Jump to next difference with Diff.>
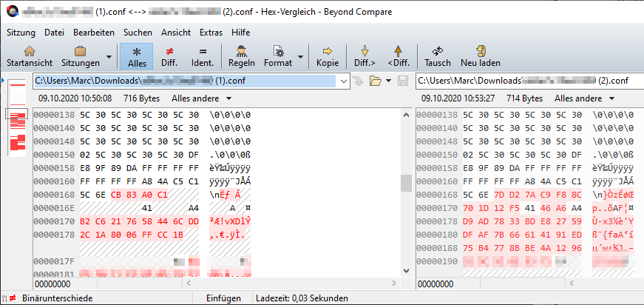This screenshot has width=644, height=305. click(x=365, y=56)
